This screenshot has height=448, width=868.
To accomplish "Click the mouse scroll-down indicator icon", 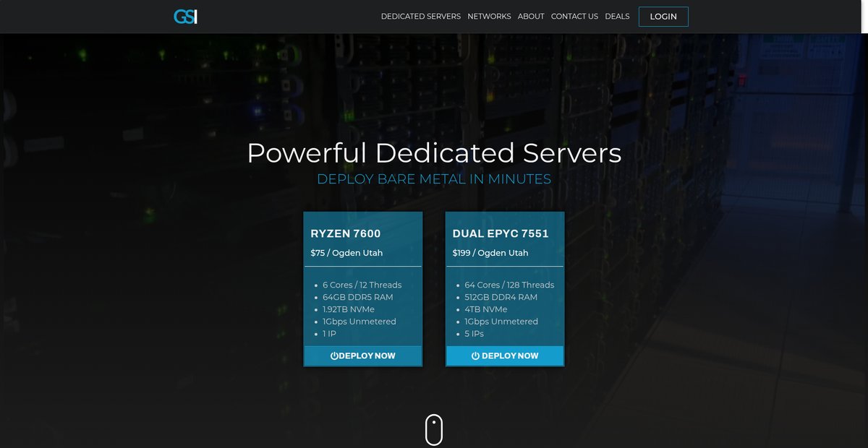I will [x=433, y=430].
